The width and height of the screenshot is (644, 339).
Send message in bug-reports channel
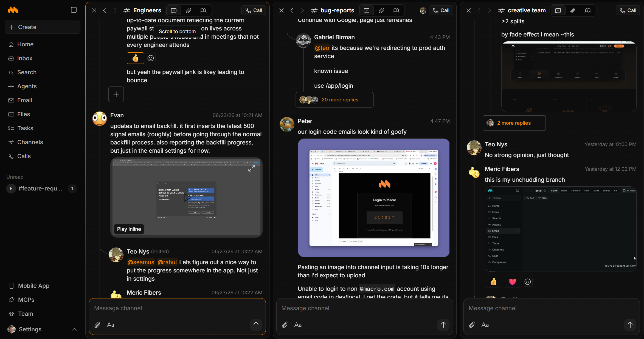coord(443,325)
